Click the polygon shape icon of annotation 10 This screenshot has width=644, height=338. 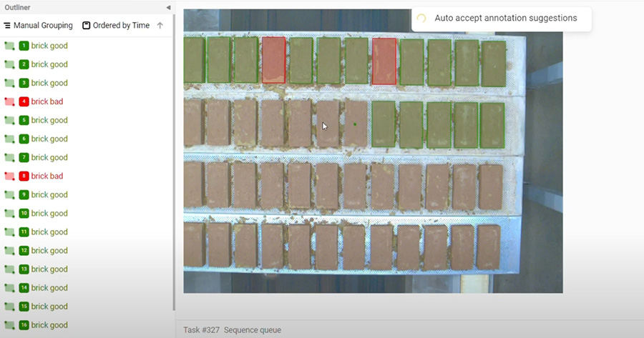point(9,214)
